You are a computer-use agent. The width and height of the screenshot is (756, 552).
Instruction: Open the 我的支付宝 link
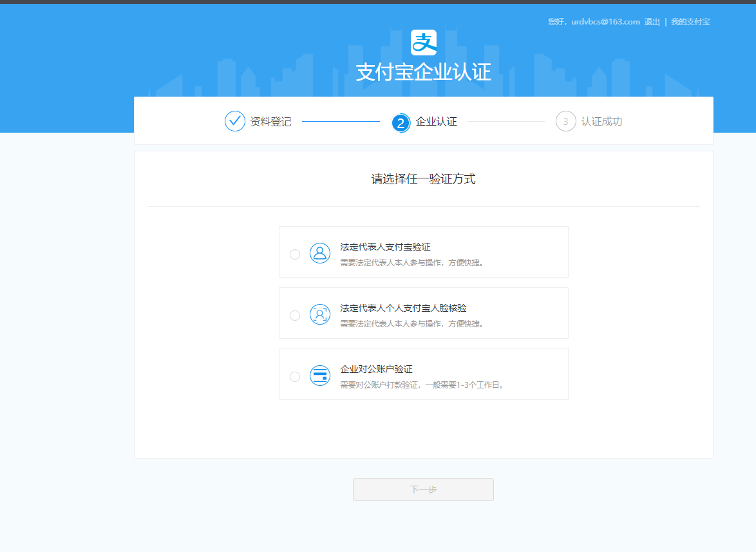point(690,22)
